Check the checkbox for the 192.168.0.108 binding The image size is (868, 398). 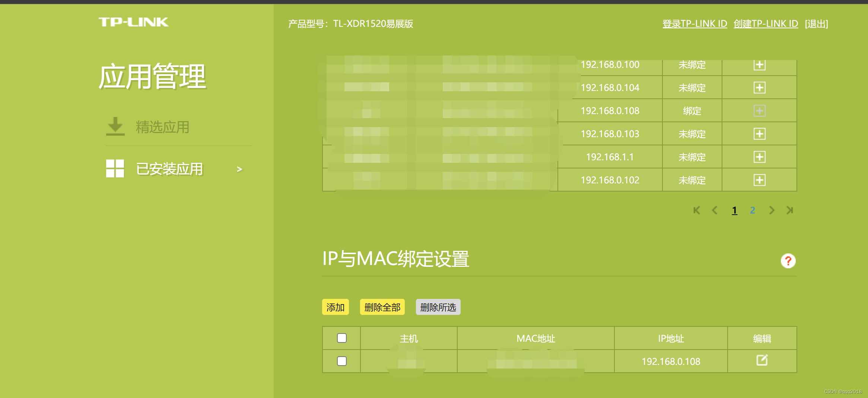pos(342,361)
